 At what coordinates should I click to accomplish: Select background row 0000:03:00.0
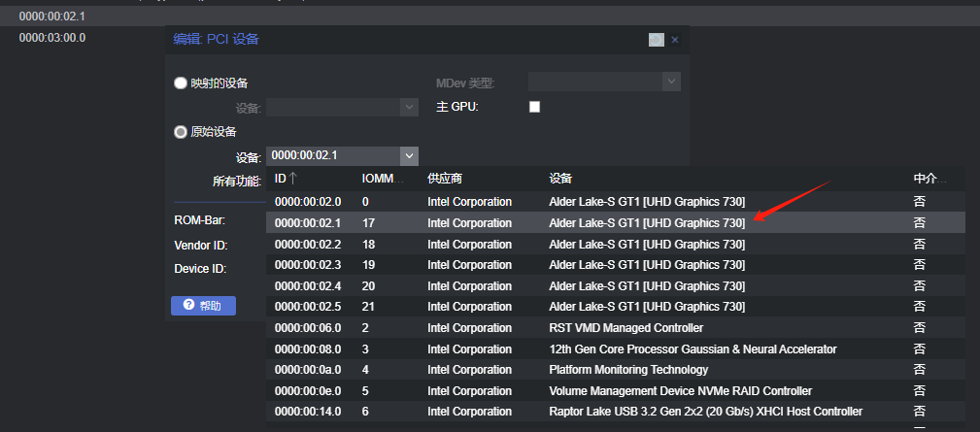52,38
